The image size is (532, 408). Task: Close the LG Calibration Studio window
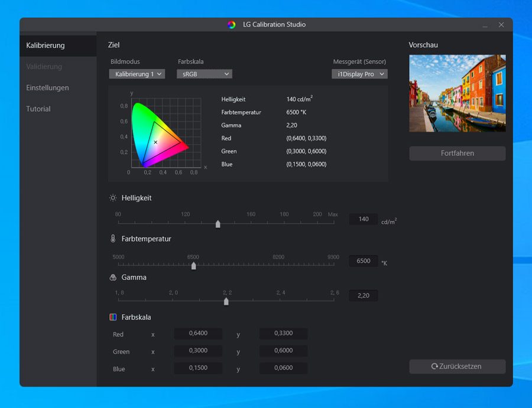click(501, 25)
